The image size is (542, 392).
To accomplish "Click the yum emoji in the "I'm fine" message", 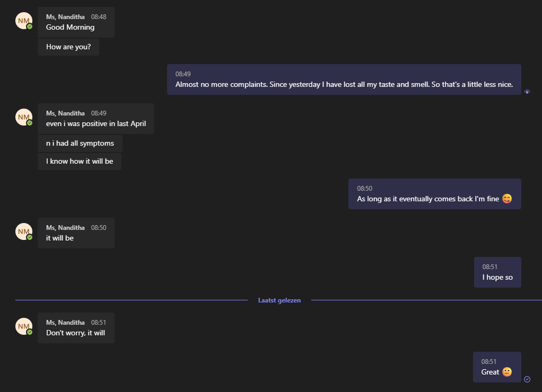I will tap(507, 199).
